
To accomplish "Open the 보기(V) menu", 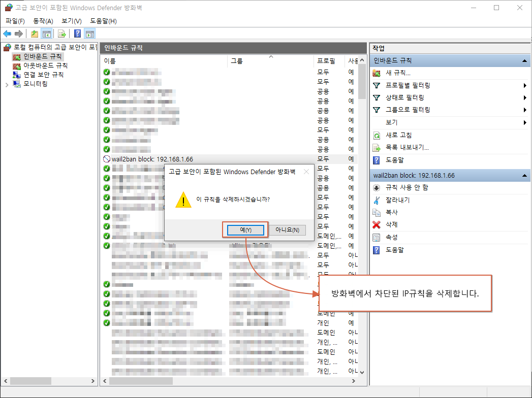I will 72,21.
